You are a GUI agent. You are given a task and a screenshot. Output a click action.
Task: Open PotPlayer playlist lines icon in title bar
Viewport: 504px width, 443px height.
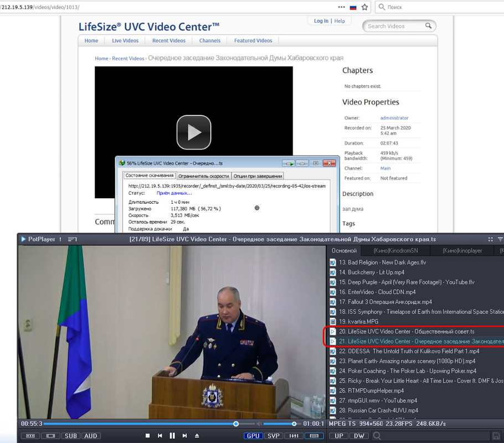[72, 239]
